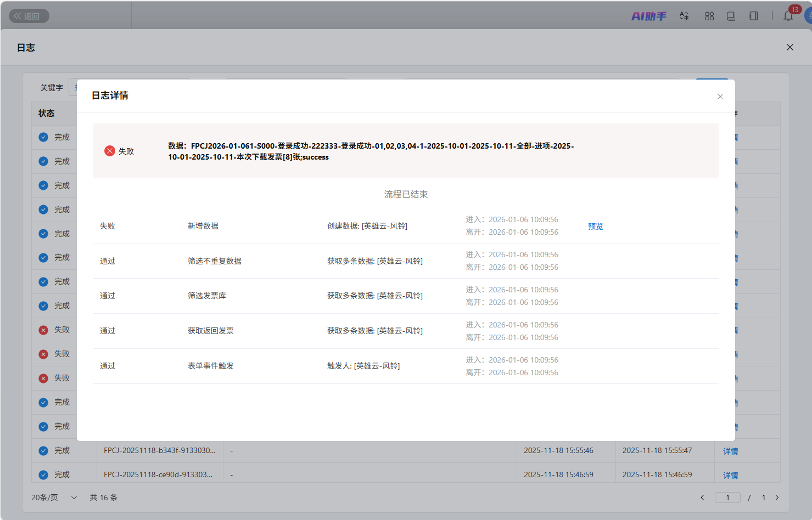Open 详情 for the 15:55:46 log row
This screenshot has width=812, height=520.
coord(730,451)
